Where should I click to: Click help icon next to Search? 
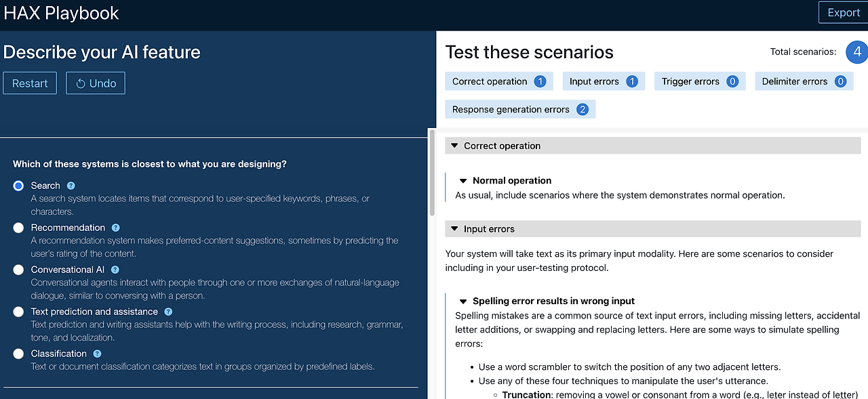pos(71,186)
